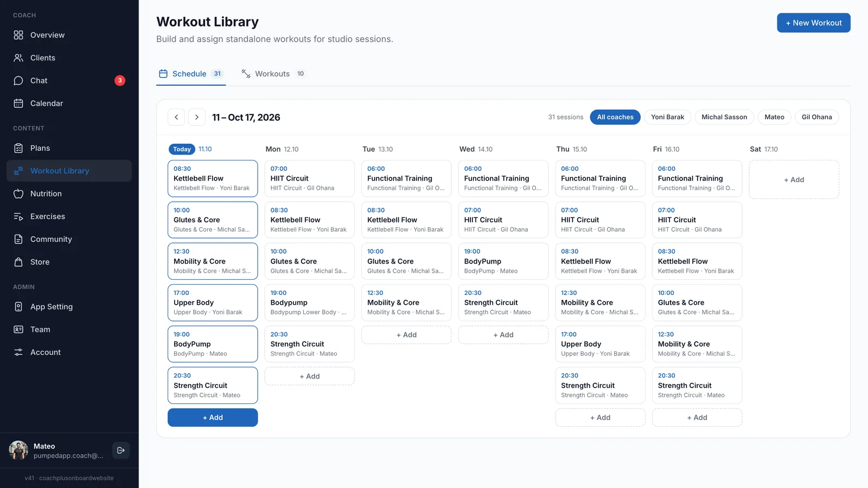This screenshot has width=868, height=488.
Task: Click the Today date badge
Action: [x=182, y=149]
